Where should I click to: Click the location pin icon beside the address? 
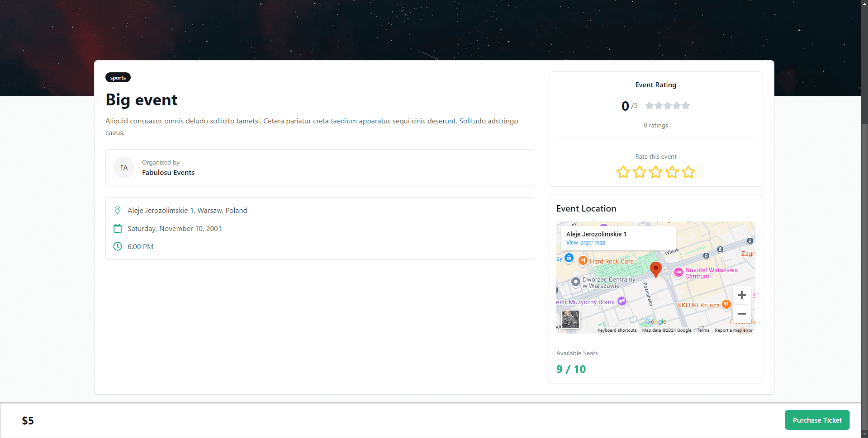[118, 210]
